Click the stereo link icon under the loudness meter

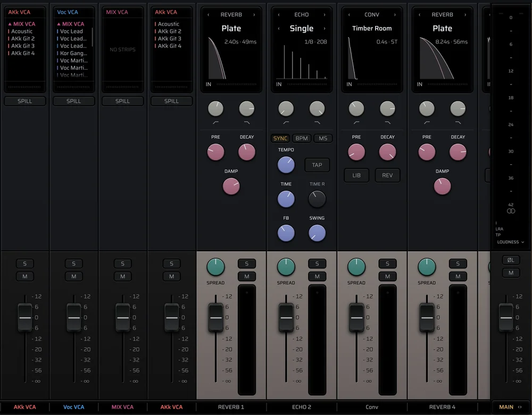point(511,211)
